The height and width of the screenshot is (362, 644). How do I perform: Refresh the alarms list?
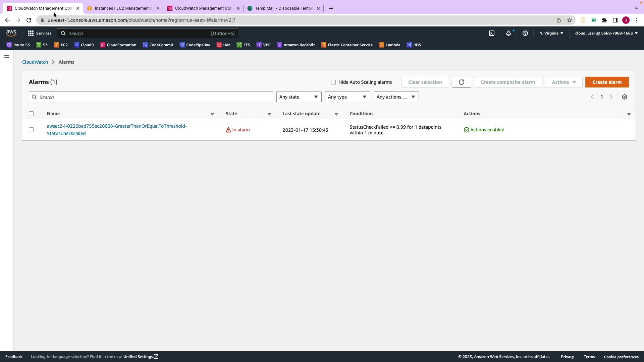coord(461,82)
